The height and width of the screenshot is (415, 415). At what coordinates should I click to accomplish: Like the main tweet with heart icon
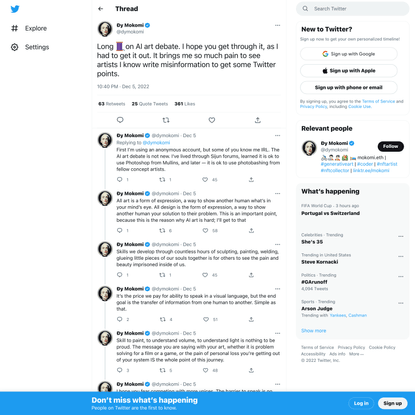[x=212, y=120]
